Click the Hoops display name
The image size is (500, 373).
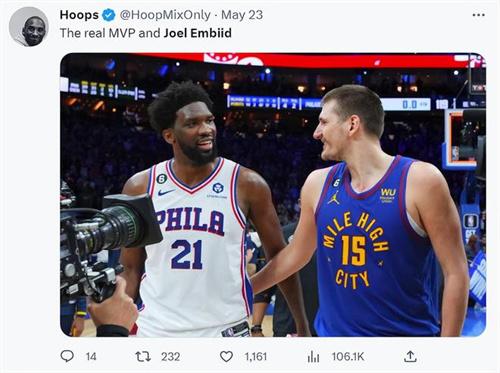[79, 15]
